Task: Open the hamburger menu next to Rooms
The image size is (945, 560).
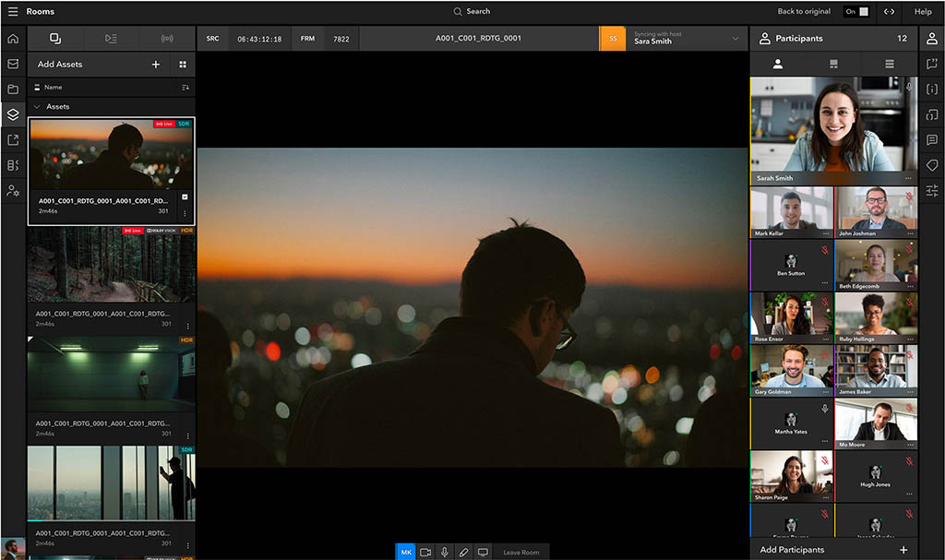Action: coord(12,12)
